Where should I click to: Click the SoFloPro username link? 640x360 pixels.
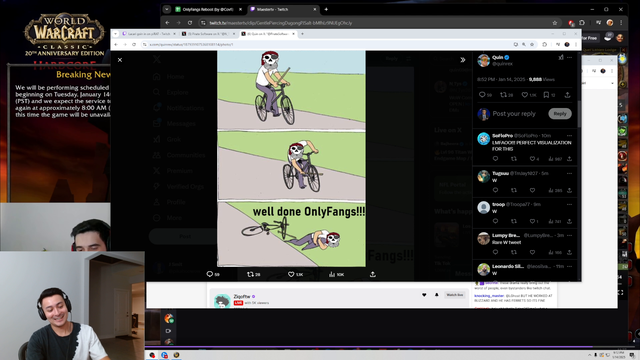(x=502, y=136)
